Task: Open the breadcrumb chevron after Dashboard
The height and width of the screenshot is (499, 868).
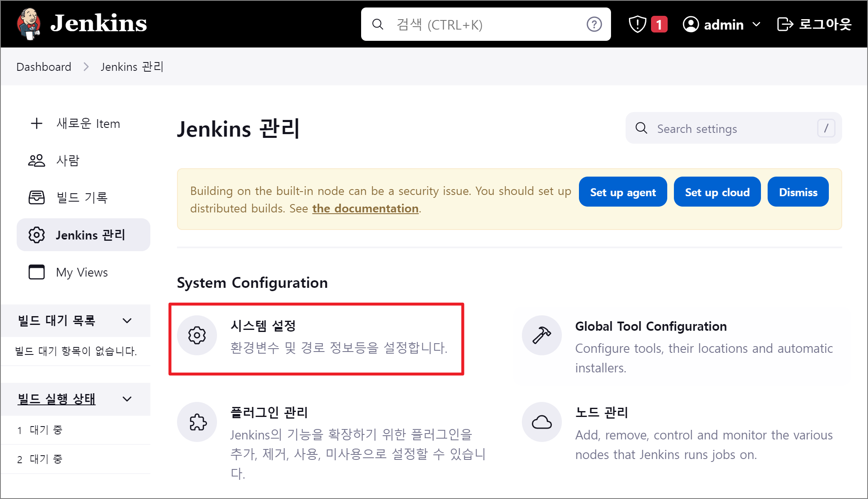Action: (86, 67)
